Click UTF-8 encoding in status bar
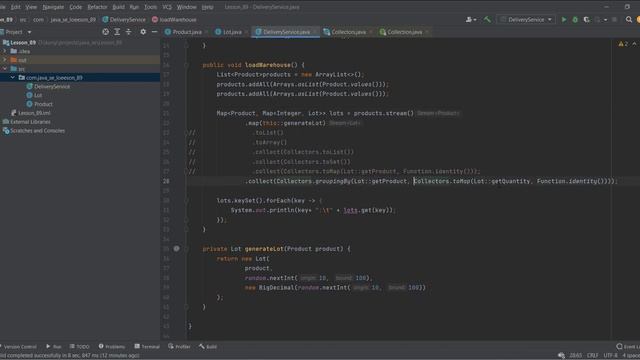The image size is (640, 360). coord(610,356)
